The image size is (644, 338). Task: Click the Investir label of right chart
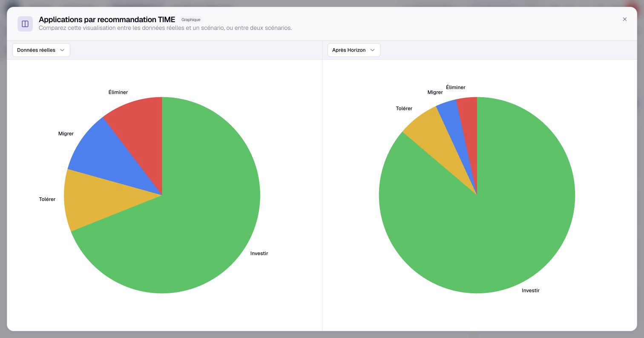pos(531,290)
